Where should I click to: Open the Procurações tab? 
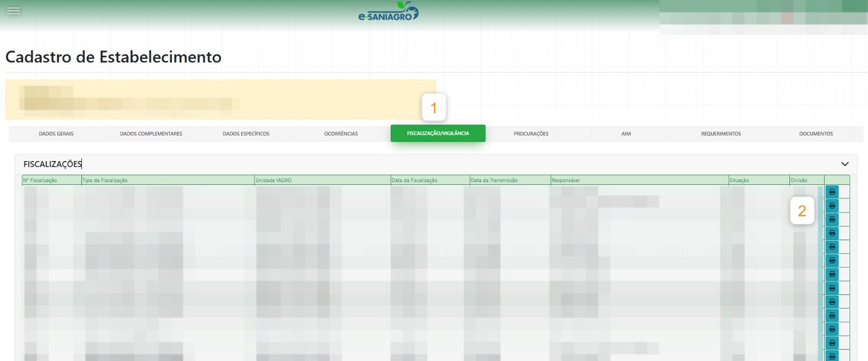531,134
